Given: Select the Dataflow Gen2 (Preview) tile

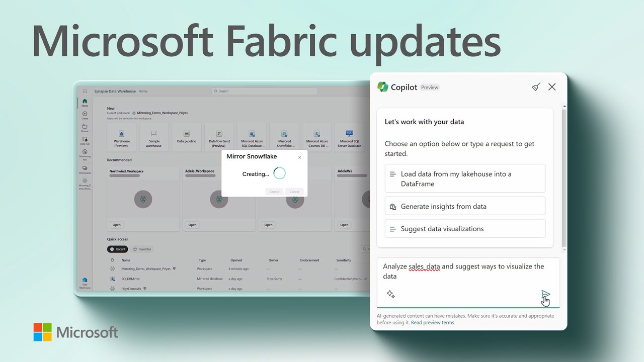Looking at the screenshot, I should [219, 137].
